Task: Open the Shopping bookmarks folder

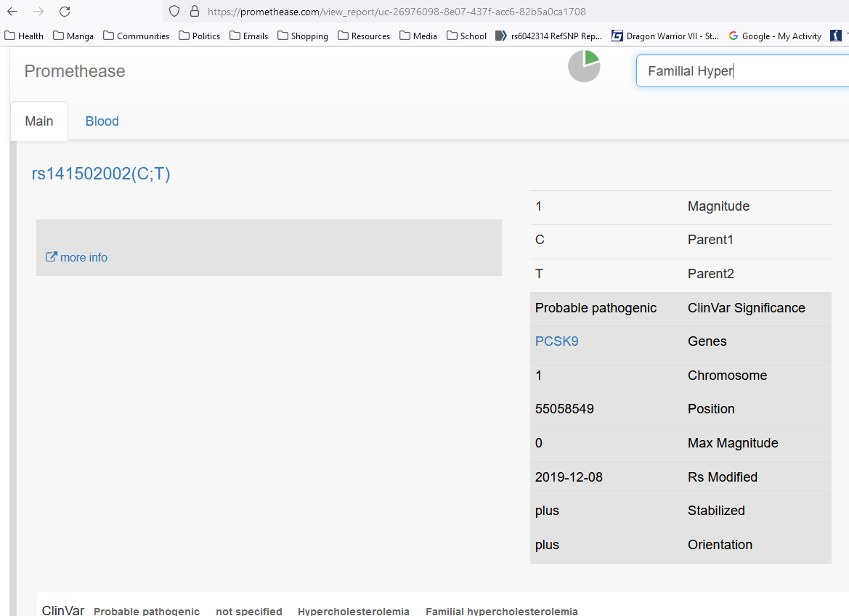Action: coord(303,36)
